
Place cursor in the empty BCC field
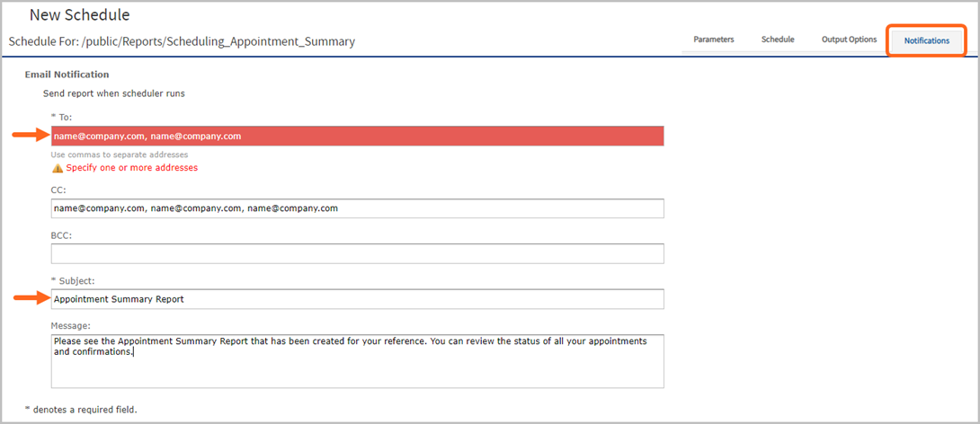tap(358, 253)
